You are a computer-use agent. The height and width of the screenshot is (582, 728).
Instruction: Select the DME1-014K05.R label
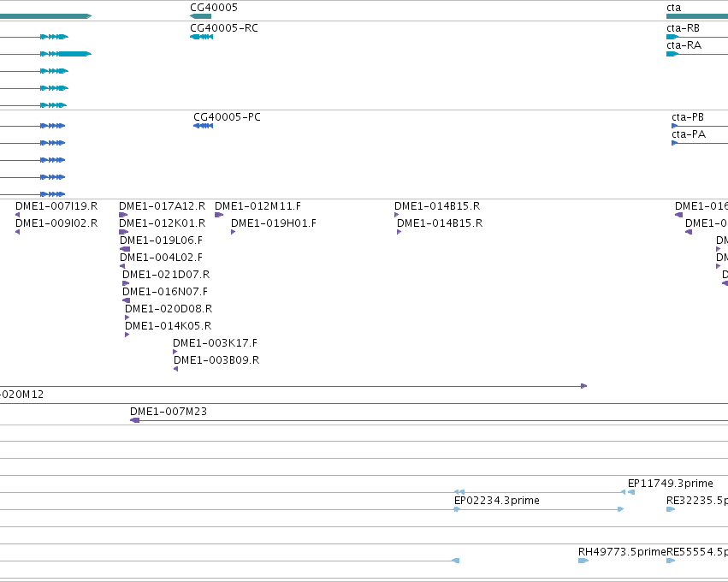[x=168, y=326]
